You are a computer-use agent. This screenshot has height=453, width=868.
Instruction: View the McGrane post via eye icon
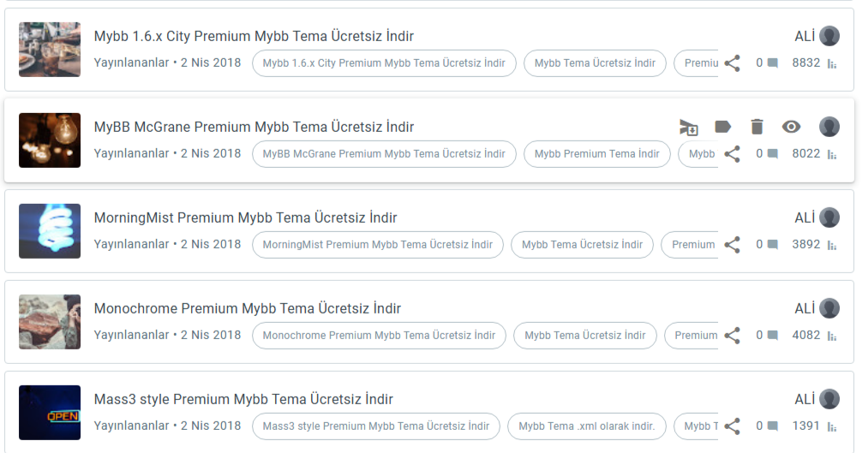click(x=791, y=127)
